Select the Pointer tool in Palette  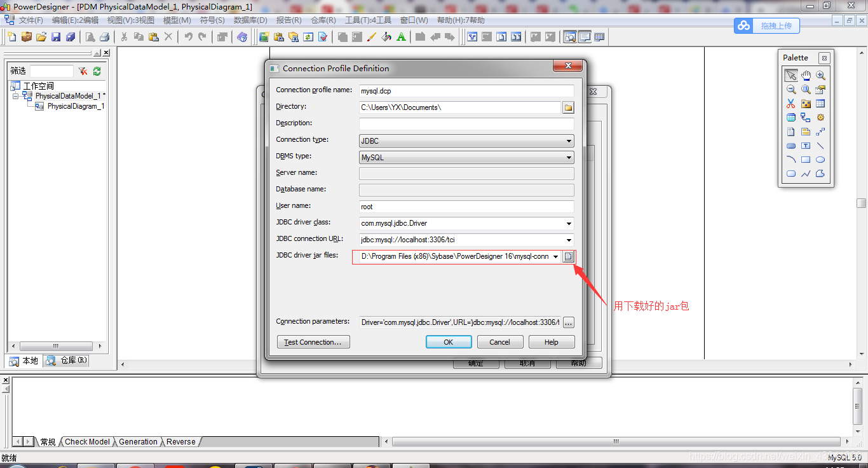click(791, 76)
